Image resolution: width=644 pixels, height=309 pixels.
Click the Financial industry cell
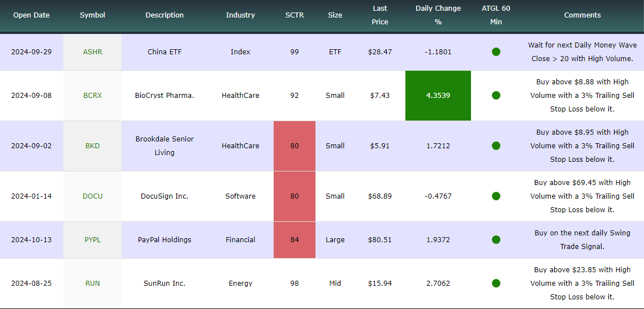240,239
